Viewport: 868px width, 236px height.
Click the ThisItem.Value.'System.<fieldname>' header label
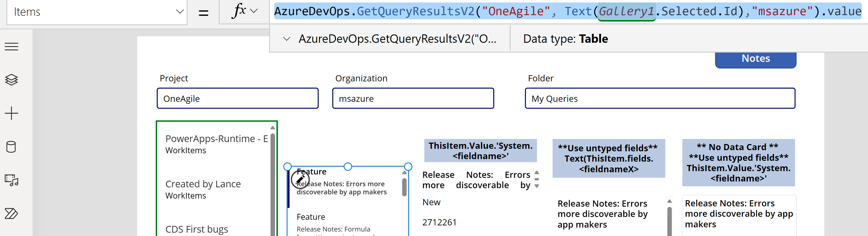click(x=480, y=151)
